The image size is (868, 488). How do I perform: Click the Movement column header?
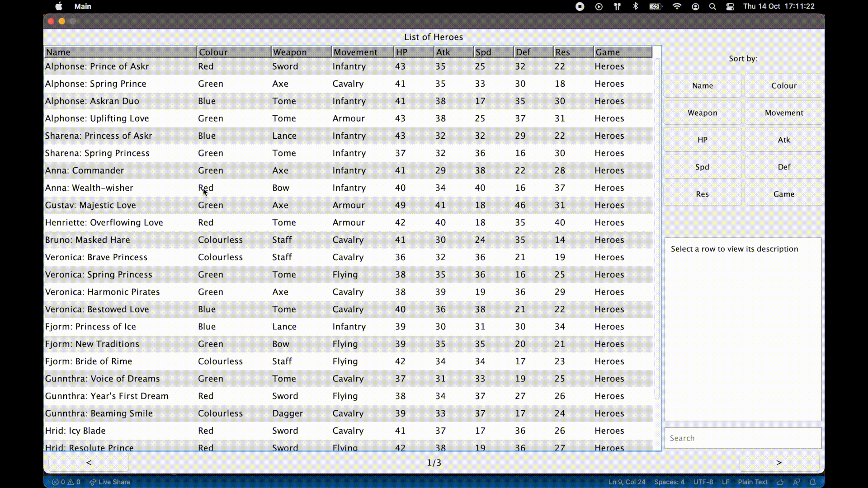point(363,52)
